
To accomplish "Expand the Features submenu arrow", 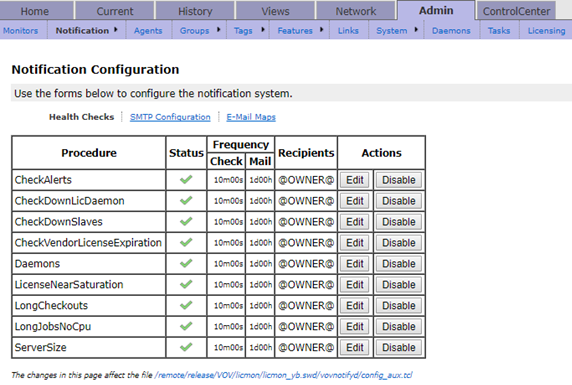I will pos(321,30).
